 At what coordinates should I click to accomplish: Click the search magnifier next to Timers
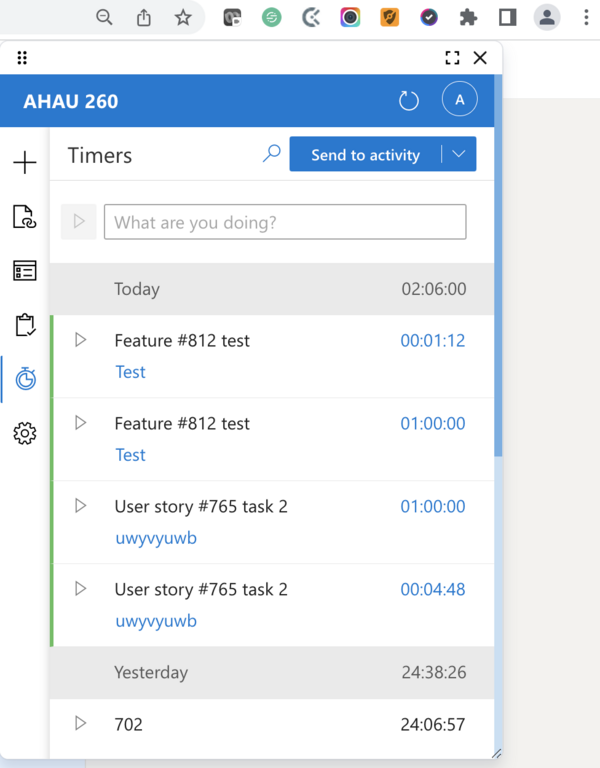click(271, 154)
